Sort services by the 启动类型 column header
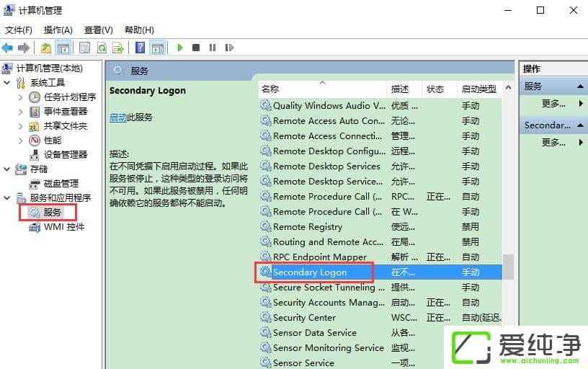 478,89
